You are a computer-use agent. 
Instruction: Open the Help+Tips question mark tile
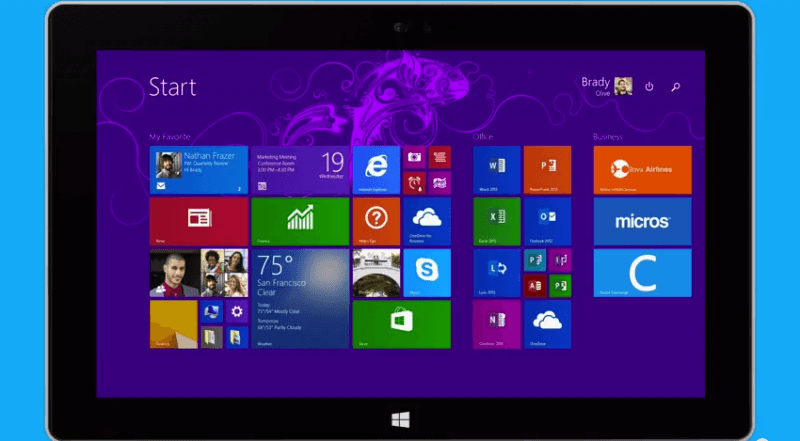click(376, 222)
